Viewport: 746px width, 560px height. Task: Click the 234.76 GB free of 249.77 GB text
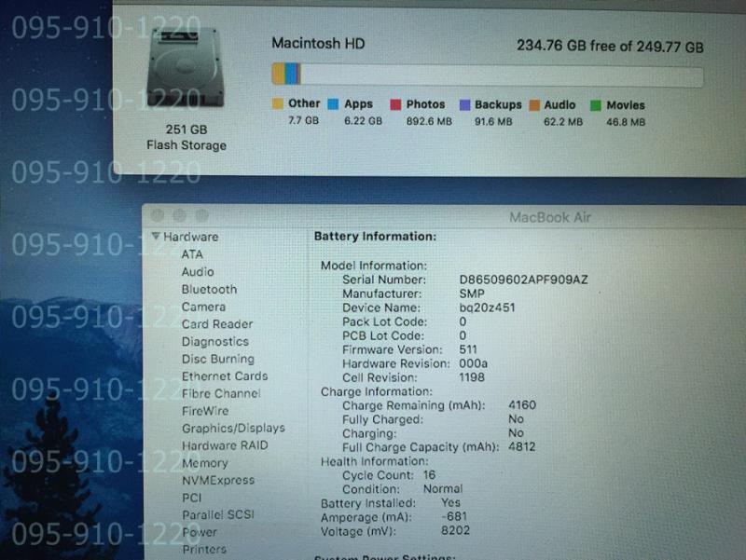[610, 46]
